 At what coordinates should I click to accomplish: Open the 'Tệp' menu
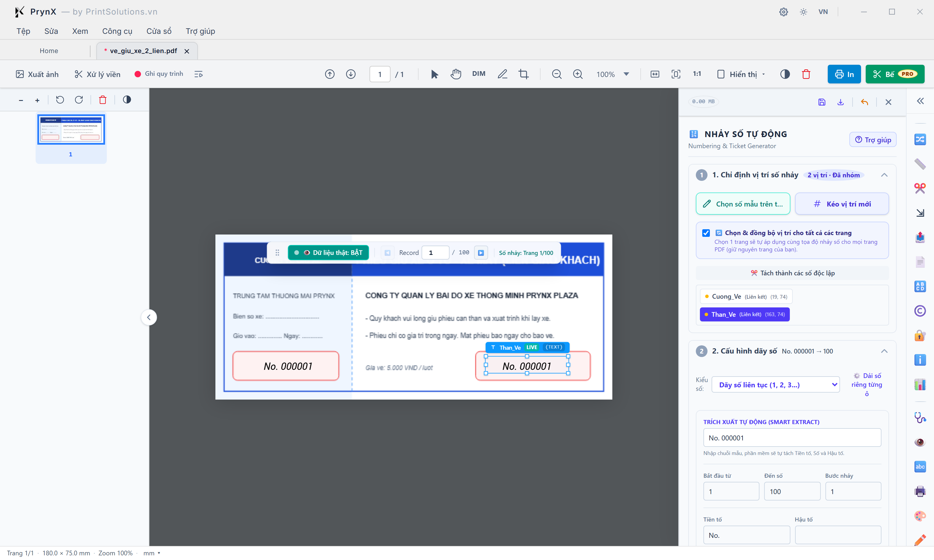(23, 31)
